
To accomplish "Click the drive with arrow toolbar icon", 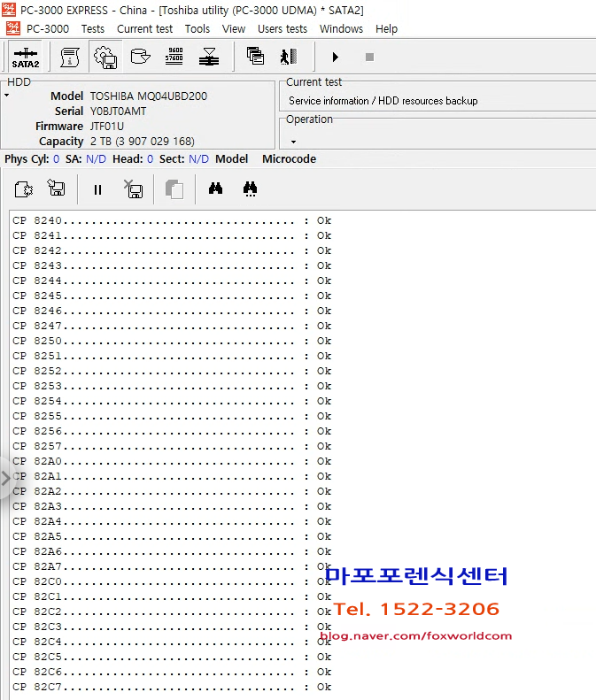I will [x=140, y=57].
